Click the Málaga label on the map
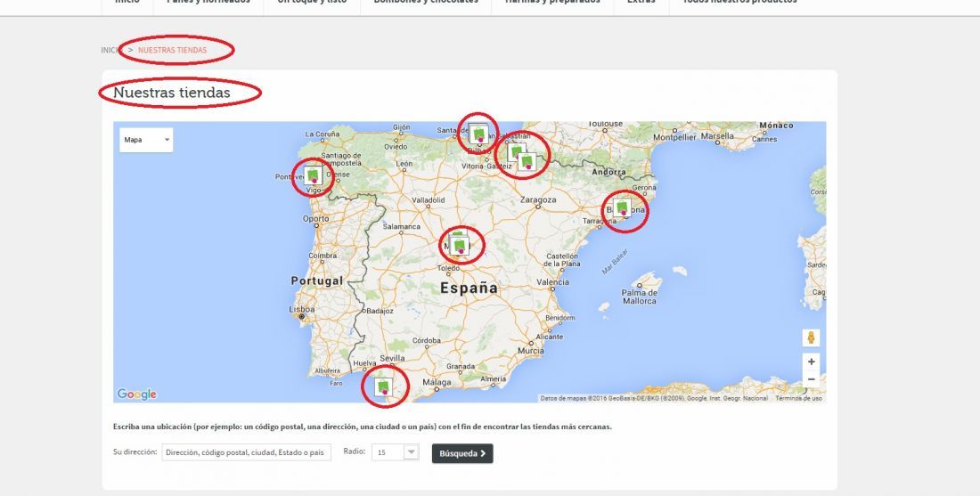 (x=437, y=382)
